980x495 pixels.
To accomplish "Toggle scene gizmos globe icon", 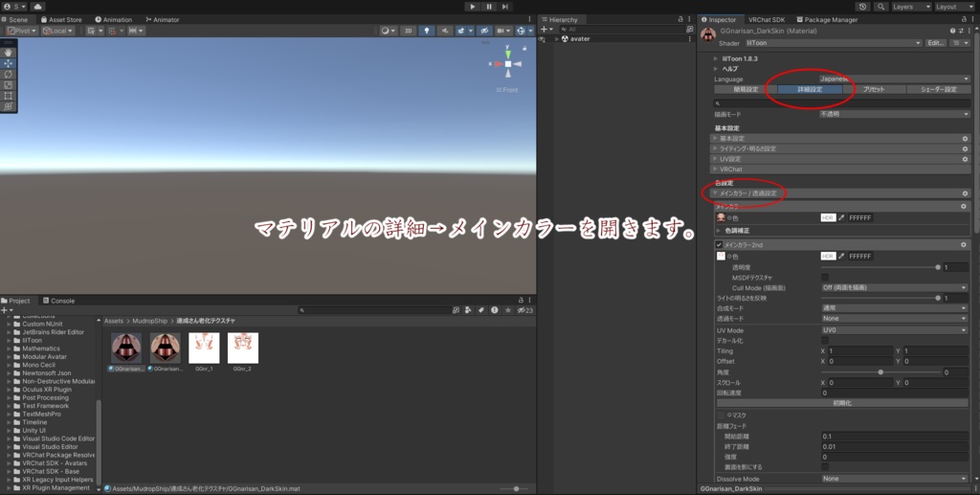I will coord(523,31).
